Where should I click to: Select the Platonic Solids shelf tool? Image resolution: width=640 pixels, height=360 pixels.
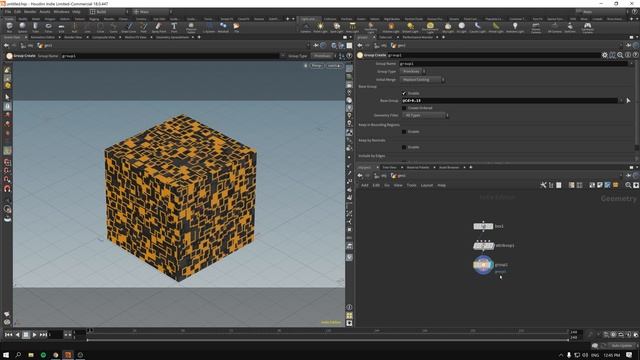pyautogui.click(x=191, y=27)
